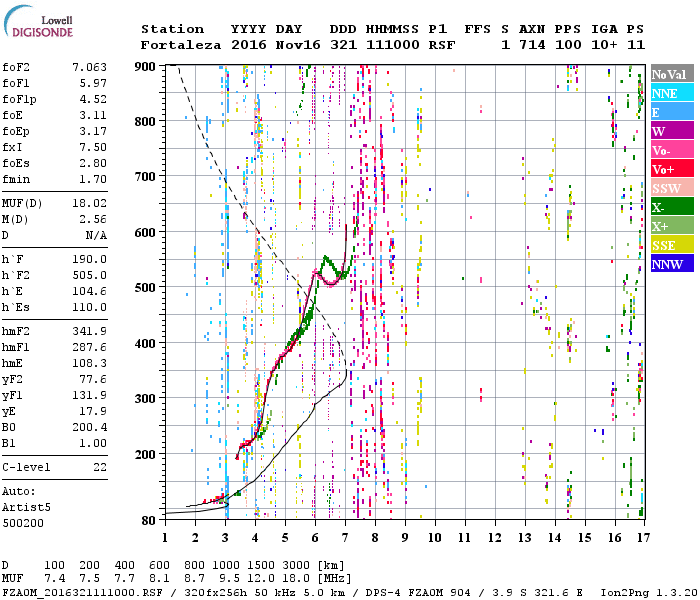Click the yE value 17.9
Screen dimensions: 700x600
(93, 411)
